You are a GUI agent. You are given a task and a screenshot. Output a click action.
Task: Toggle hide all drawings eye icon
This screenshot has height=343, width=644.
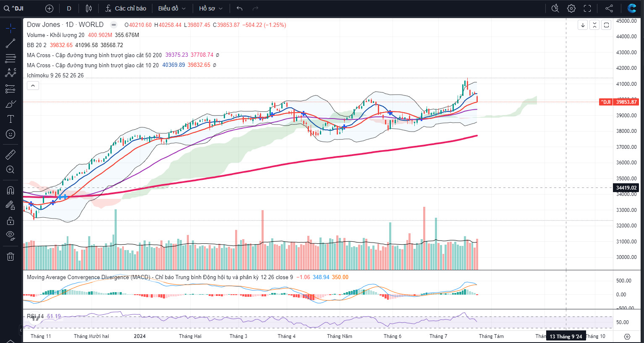coord(10,235)
